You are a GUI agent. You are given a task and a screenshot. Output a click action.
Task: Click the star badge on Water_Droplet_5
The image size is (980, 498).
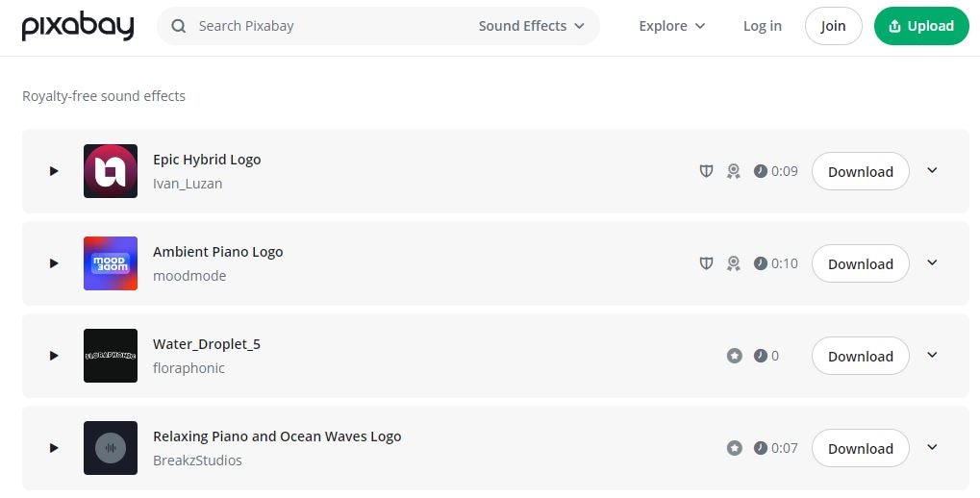point(735,356)
